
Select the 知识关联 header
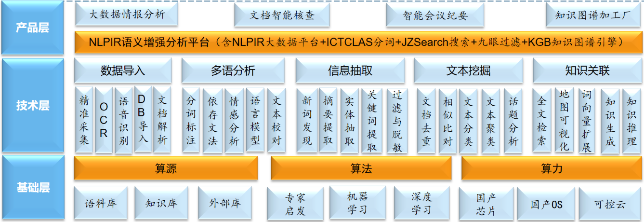coord(587,71)
